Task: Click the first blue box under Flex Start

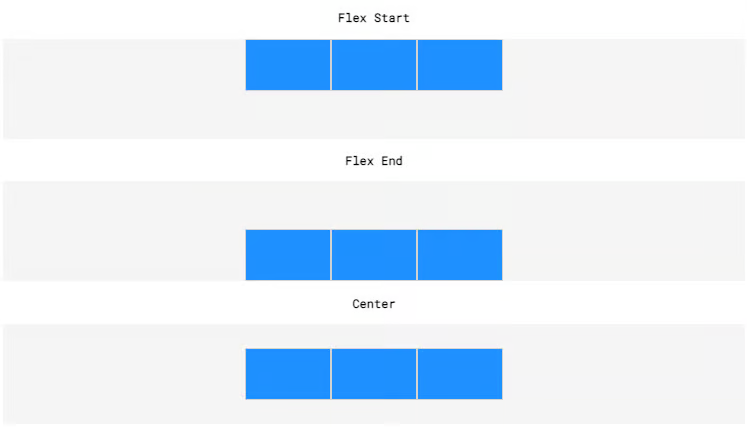Action: point(288,65)
